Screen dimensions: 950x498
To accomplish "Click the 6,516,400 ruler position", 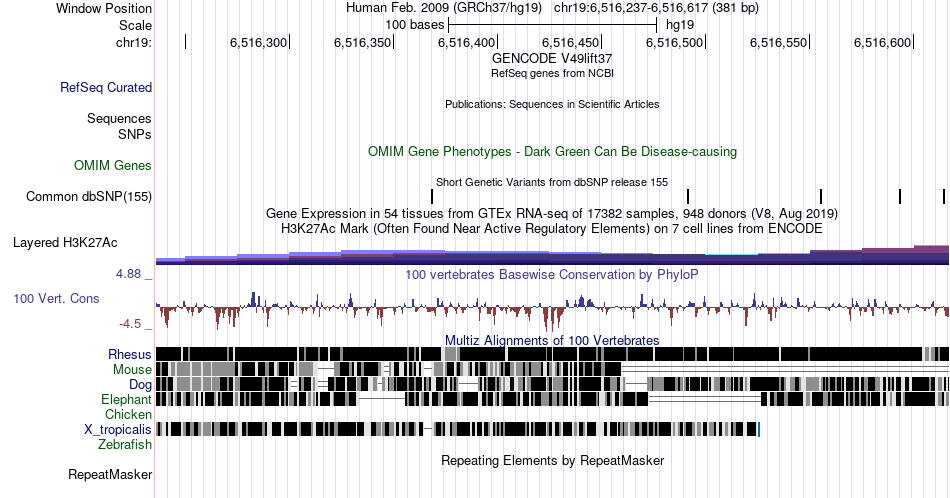I will click(467, 42).
